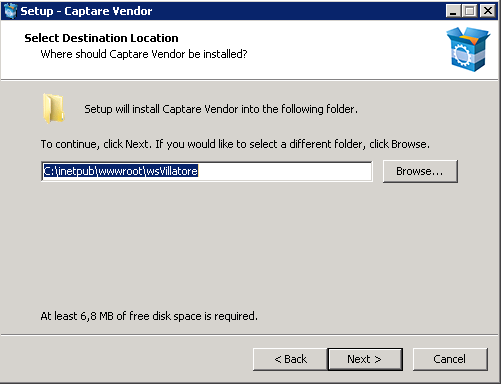Image resolution: width=501 pixels, height=384 pixels.
Task: Click the 'Select Destination Location' heading
Action: (101, 38)
